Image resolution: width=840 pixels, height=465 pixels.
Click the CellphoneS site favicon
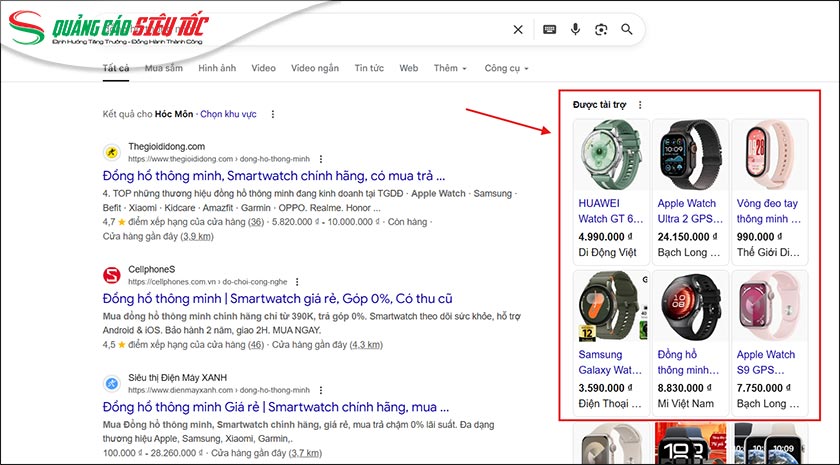coord(112,275)
